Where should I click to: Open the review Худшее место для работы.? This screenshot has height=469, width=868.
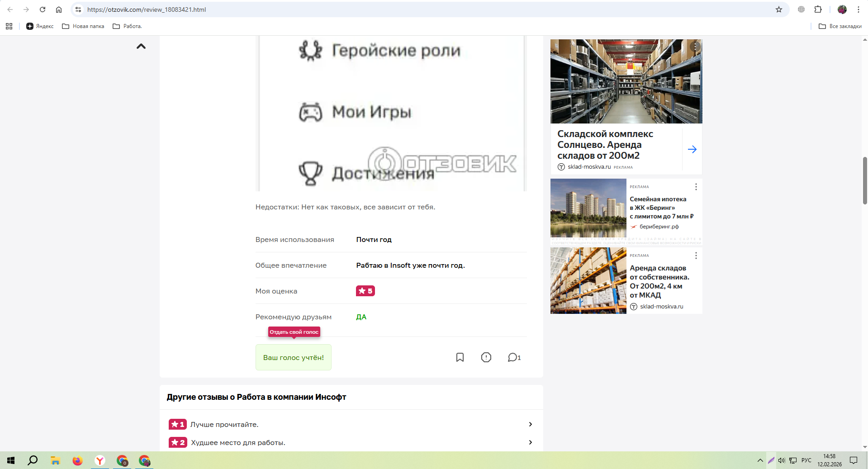[238, 442]
